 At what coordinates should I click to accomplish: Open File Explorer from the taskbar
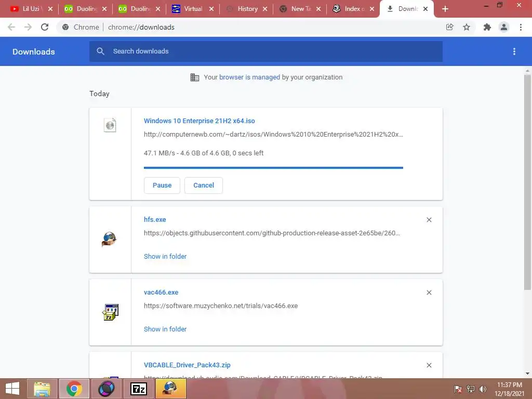click(x=42, y=389)
